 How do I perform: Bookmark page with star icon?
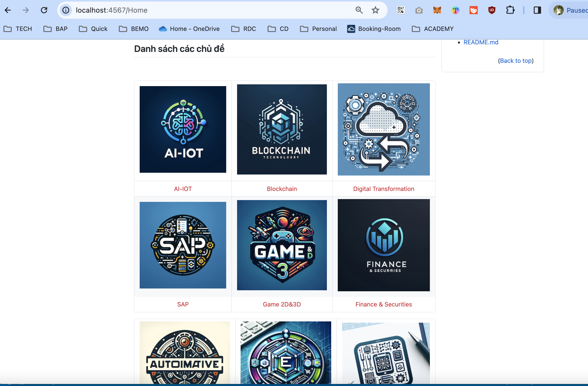pyautogui.click(x=375, y=10)
